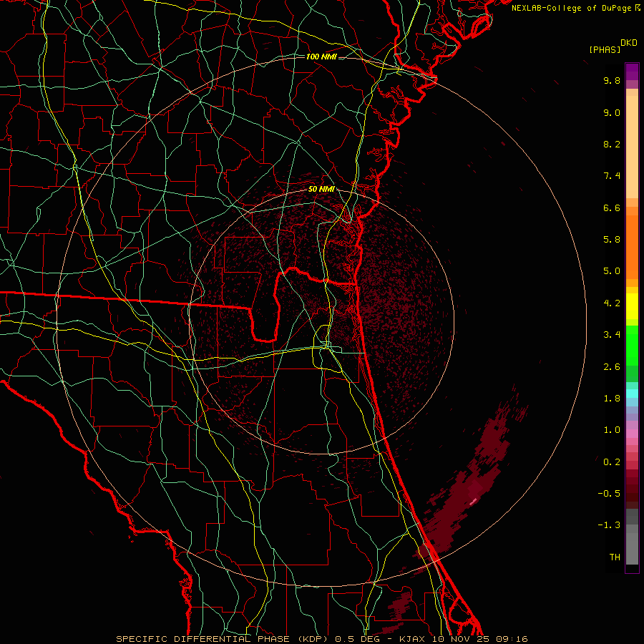Select the 1.0 value on the scale
The image size is (644, 644).
[612, 430]
